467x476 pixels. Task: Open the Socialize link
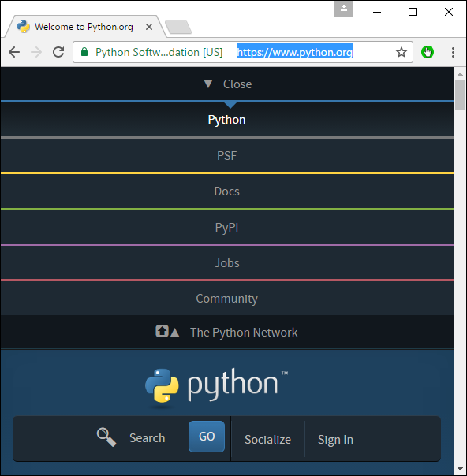coord(267,440)
